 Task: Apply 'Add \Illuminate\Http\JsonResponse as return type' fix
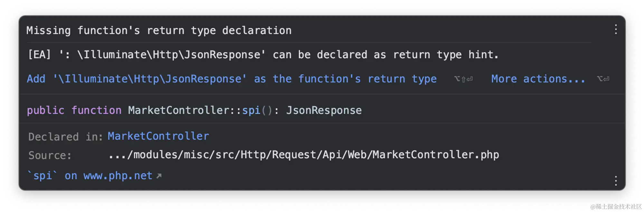[232, 79]
